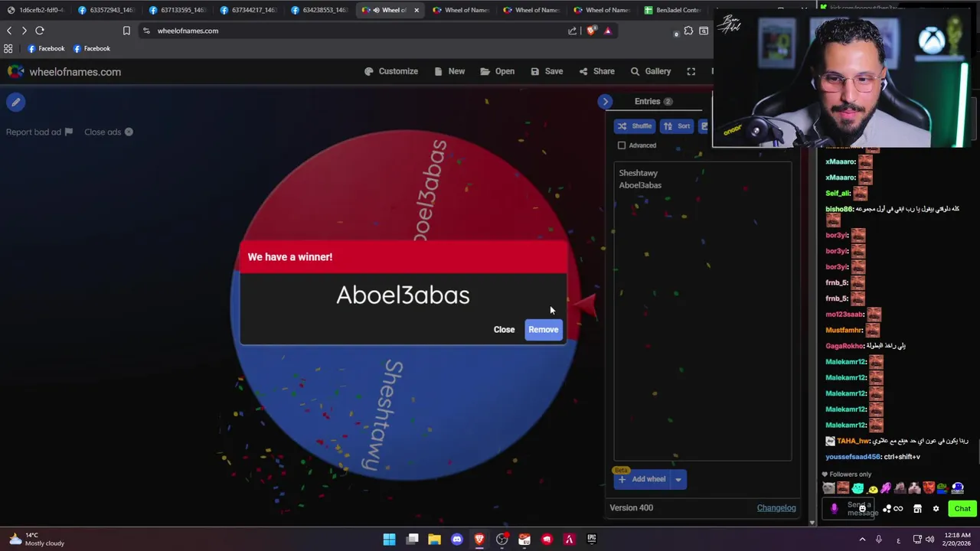Open Discord from taskbar
This screenshot has width=980, height=551.
coord(457,539)
